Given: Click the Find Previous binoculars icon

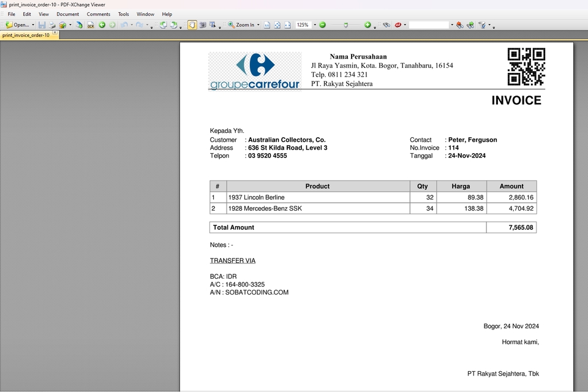Looking at the screenshot, I should tap(460, 24).
